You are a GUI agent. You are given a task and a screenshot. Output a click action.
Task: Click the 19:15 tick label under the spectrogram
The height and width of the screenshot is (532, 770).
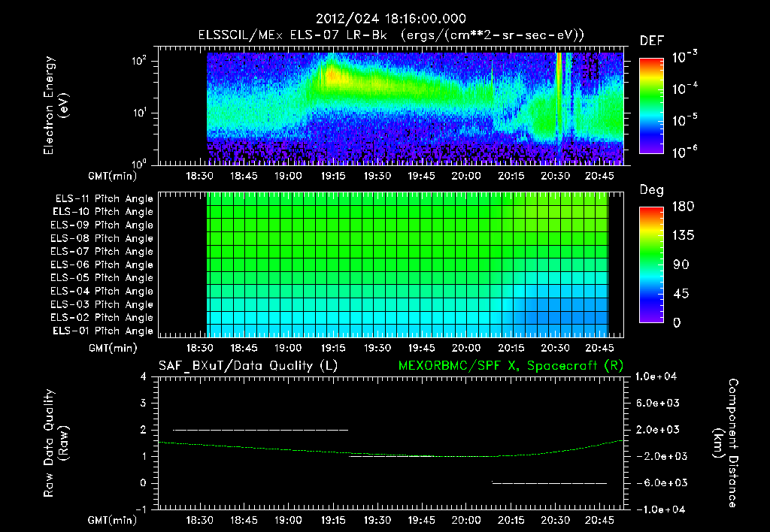[333, 176]
